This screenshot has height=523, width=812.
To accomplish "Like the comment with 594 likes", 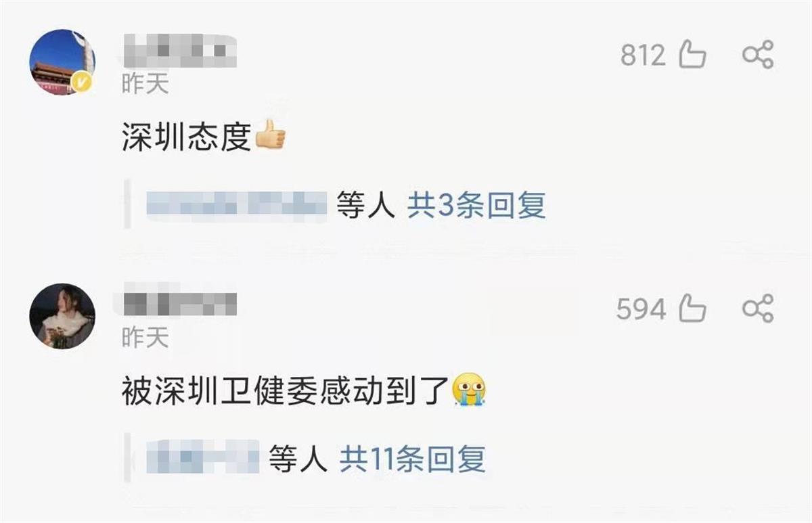I will (x=692, y=309).
